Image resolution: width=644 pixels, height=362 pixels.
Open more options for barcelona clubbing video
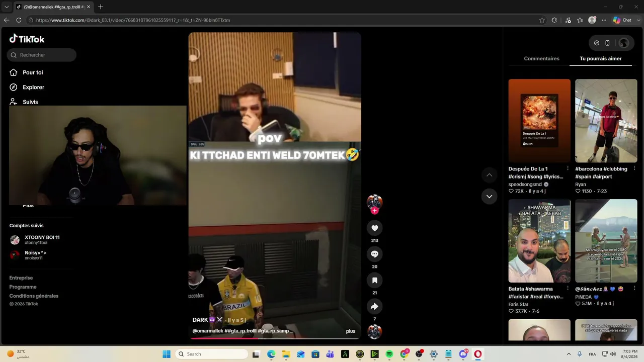click(x=634, y=168)
